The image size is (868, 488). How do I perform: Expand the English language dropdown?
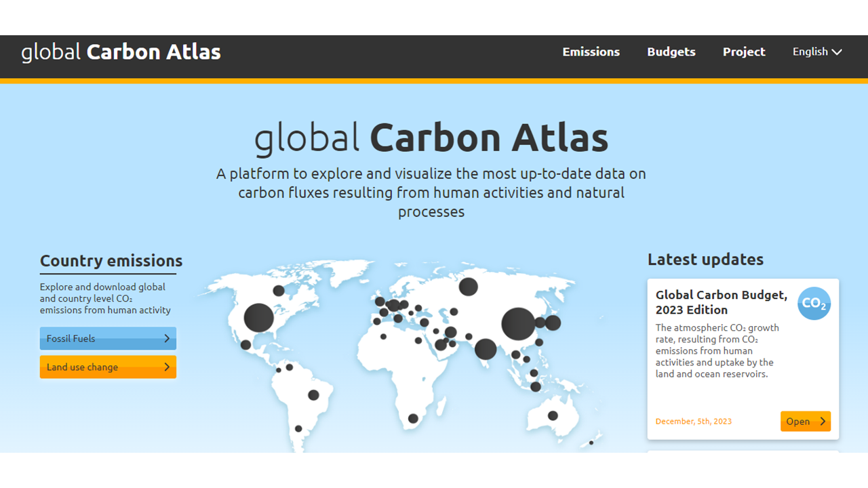pos(817,52)
